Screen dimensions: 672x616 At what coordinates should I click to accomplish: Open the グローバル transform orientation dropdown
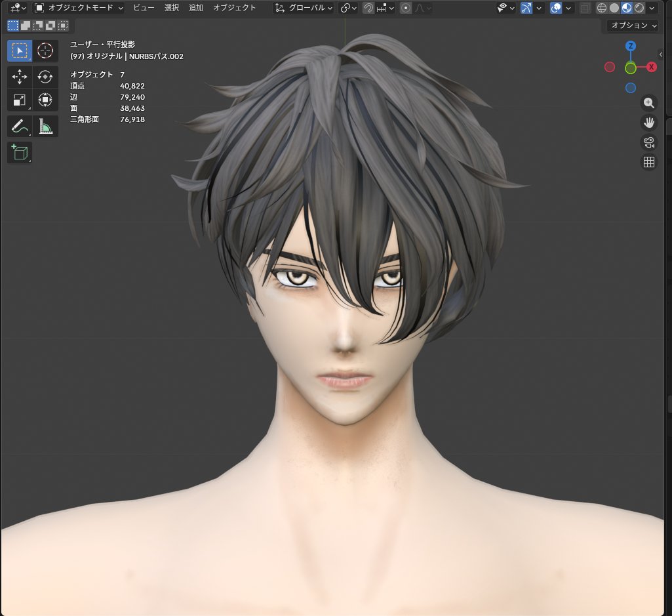tap(304, 8)
